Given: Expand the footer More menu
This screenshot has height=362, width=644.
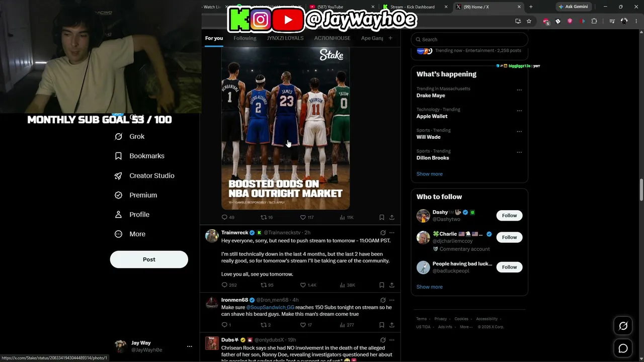Looking at the screenshot, I should 466,327.
